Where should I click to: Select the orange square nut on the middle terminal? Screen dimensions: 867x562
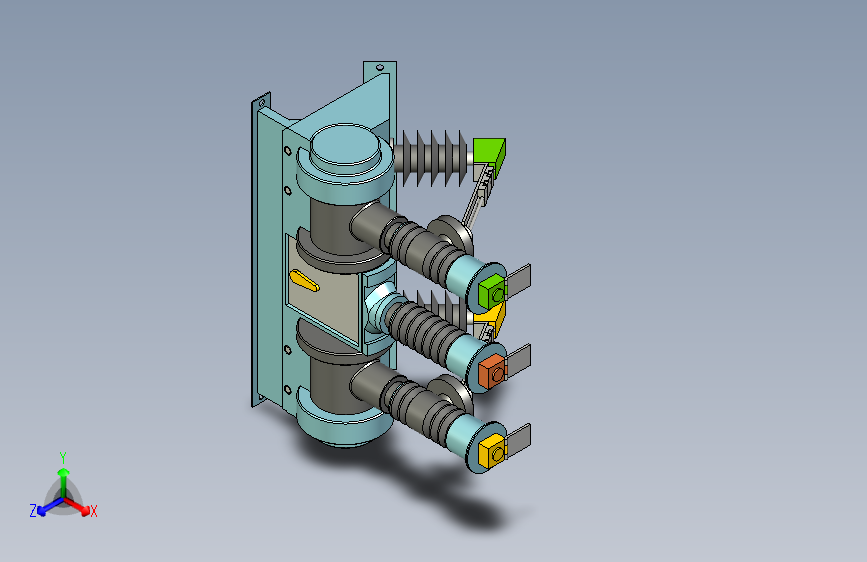pyautogui.click(x=492, y=371)
